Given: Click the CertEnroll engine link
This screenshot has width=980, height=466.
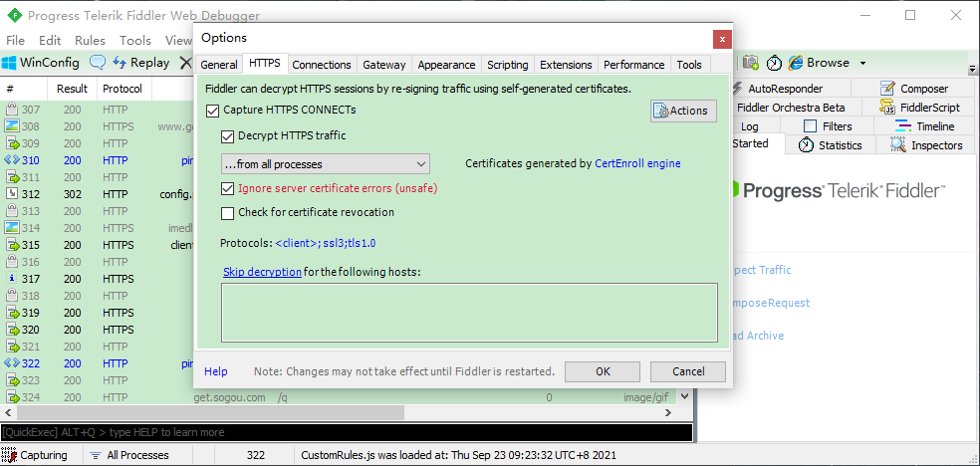Looking at the screenshot, I should pyautogui.click(x=637, y=163).
